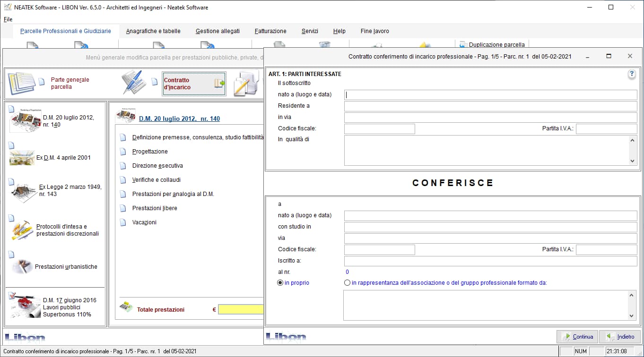The height and width of the screenshot is (357, 644).
Task: Select the 'in proprio' radio button
Action: [280, 283]
